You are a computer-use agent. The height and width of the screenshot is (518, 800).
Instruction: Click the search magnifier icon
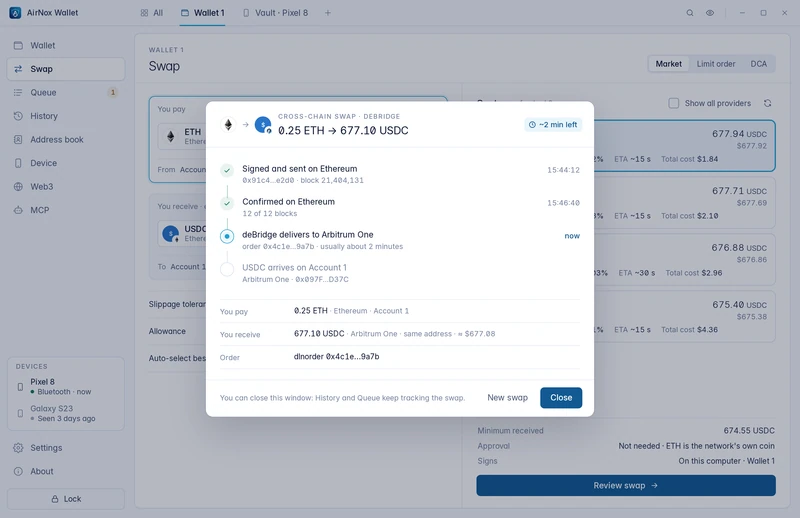690,13
